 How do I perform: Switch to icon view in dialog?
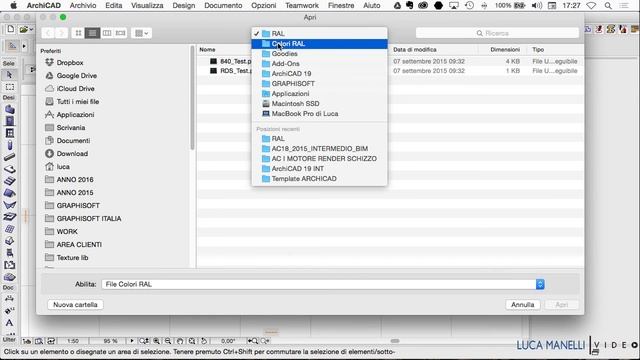78,33
